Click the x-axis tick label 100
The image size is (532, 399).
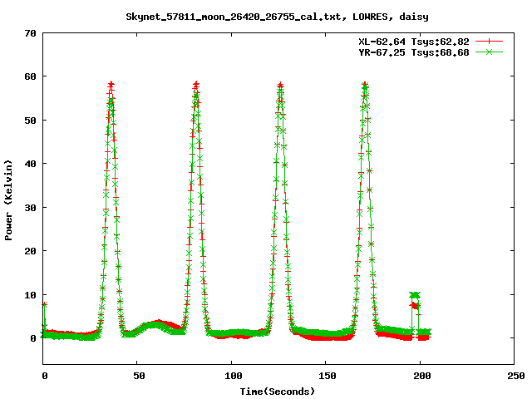click(234, 376)
